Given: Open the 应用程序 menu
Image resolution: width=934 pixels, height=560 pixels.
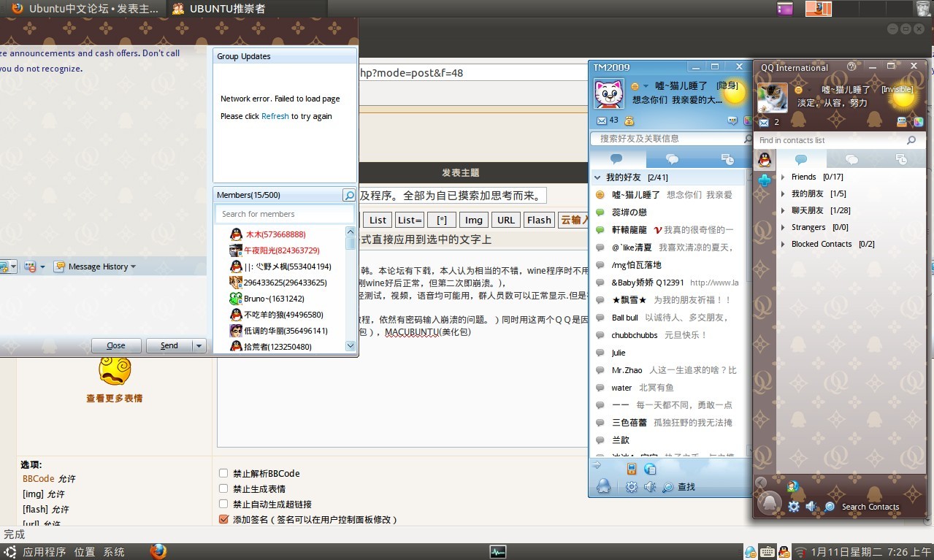Looking at the screenshot, I should click(x=44, y=552).
